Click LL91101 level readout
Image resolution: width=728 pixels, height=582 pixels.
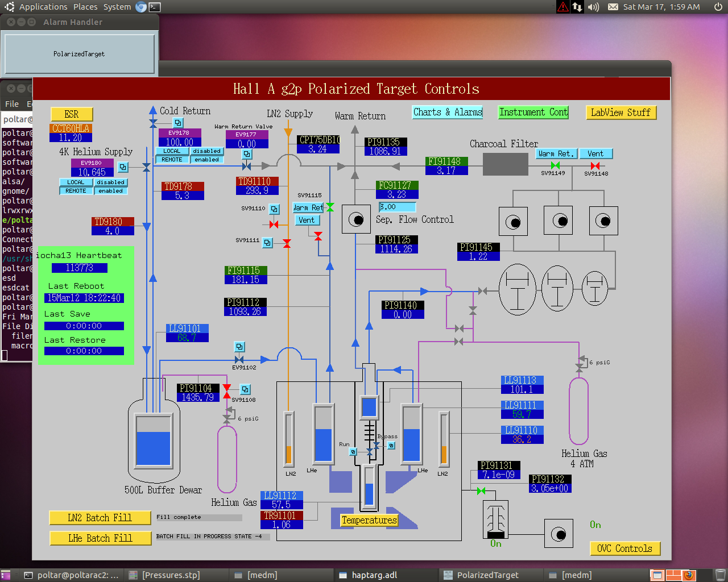(187, 333)
